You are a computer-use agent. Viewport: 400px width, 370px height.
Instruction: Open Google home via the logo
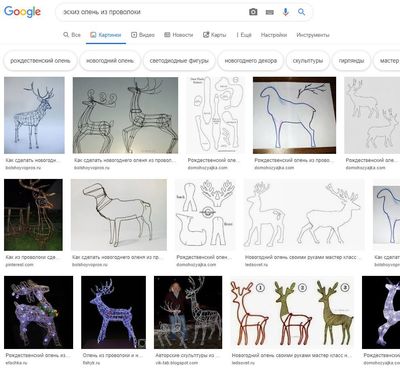22,12
